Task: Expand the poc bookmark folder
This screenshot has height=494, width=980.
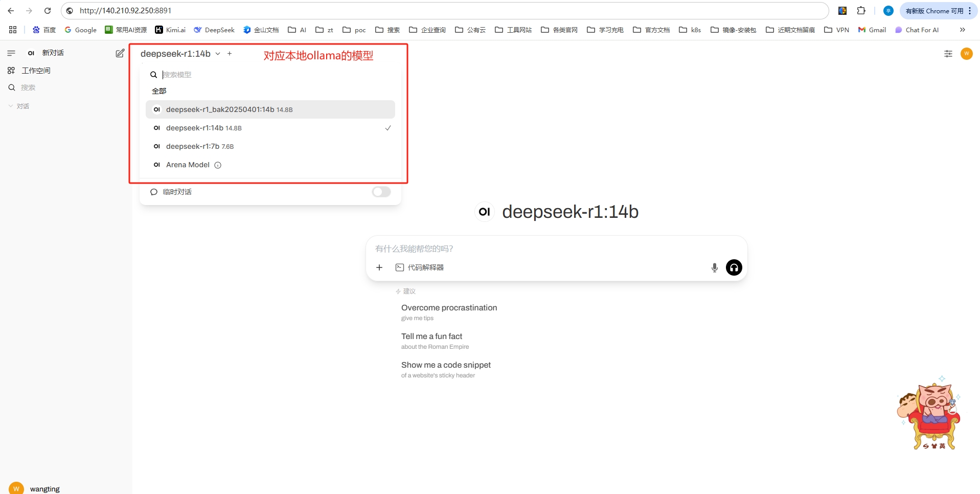Action: point(354,30)
